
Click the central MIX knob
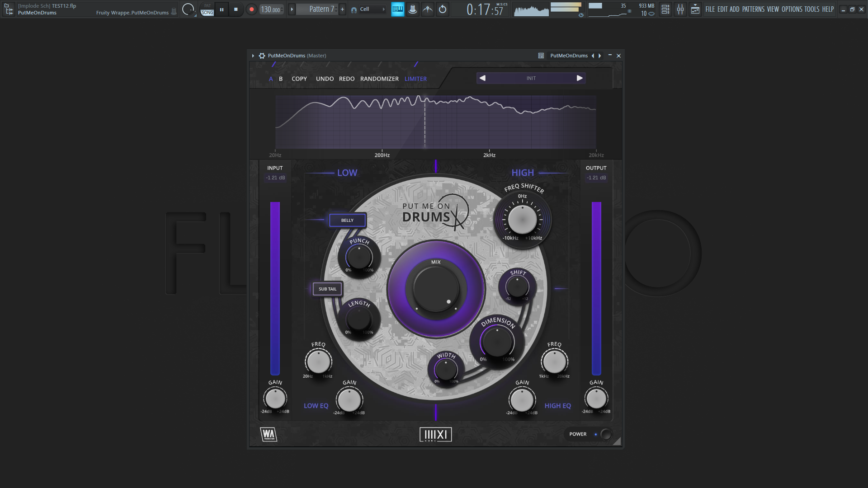coord(436,289)
